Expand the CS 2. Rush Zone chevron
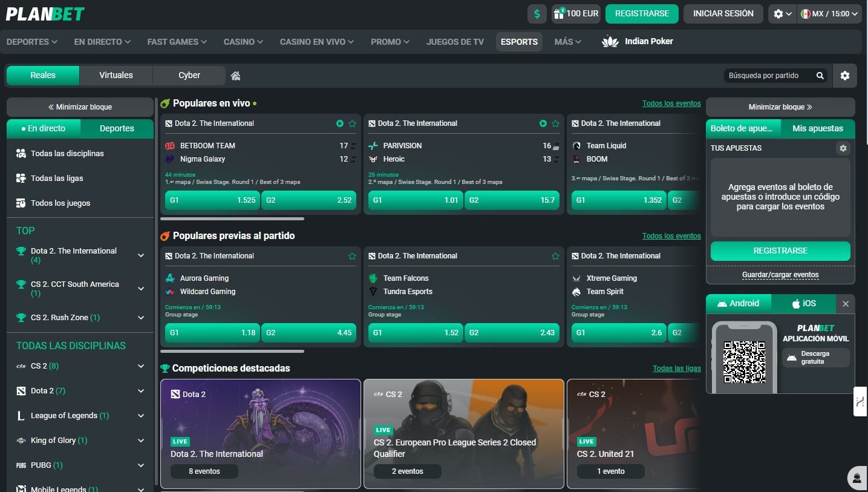The image size is (868, 492). (141, 318)
